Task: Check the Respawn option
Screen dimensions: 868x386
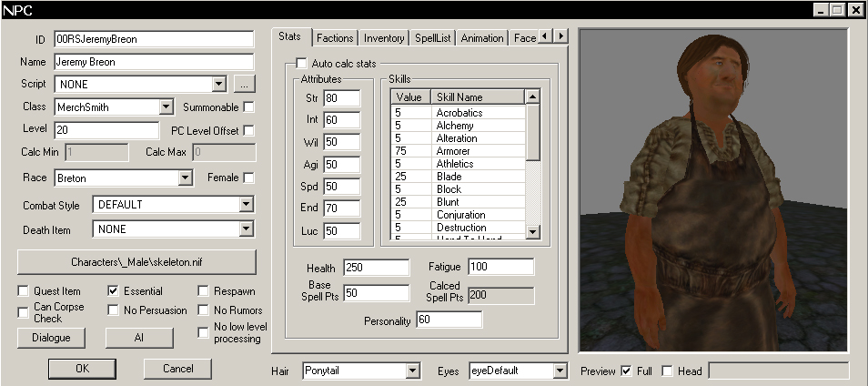Action: click(203, 291)
